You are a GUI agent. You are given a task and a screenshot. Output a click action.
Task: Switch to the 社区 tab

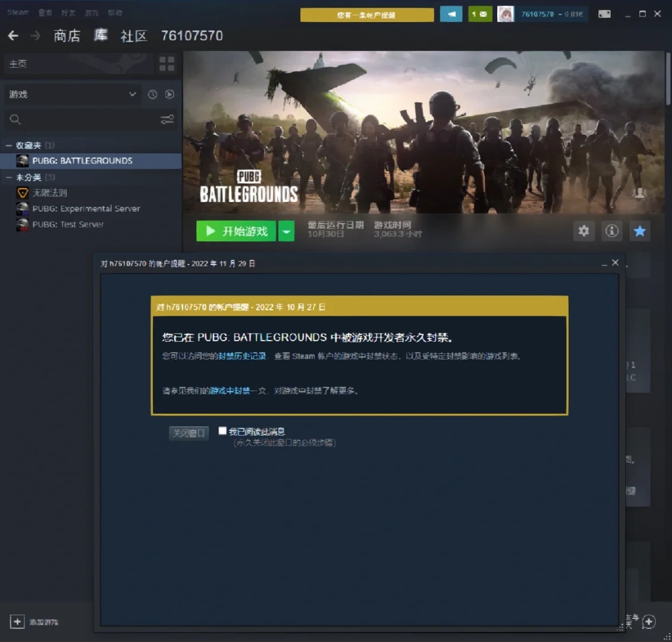[x=134, y=36]
